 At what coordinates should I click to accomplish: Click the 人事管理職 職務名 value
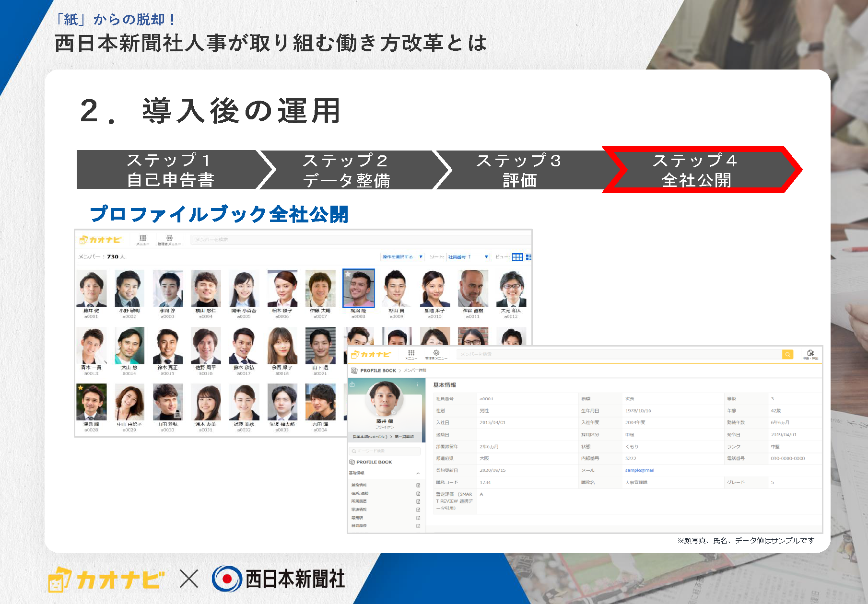click(636, 482)
